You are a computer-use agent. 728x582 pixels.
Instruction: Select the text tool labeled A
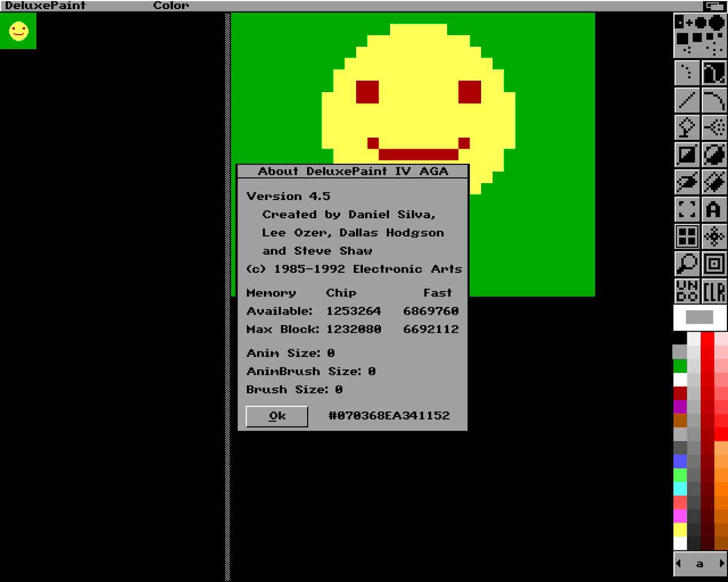tap(715, 209)
